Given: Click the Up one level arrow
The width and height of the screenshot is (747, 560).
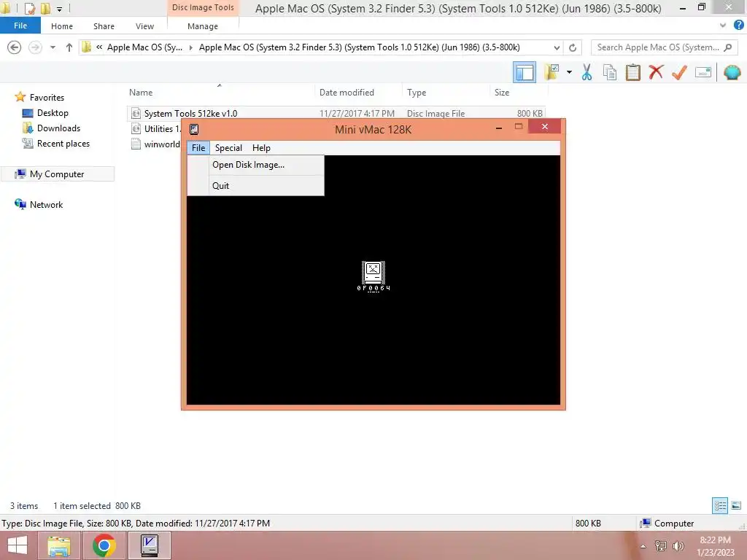Looking at the screenshot, I should [69, 47].
